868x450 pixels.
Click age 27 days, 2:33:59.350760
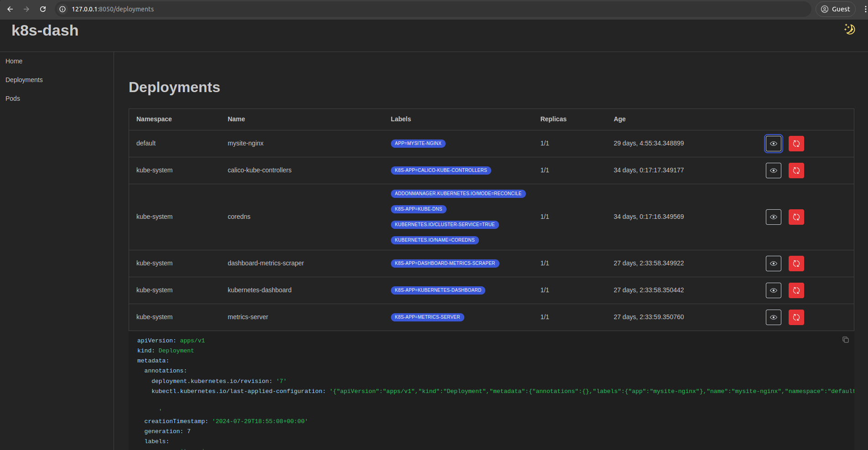click(x=649, y=317)
